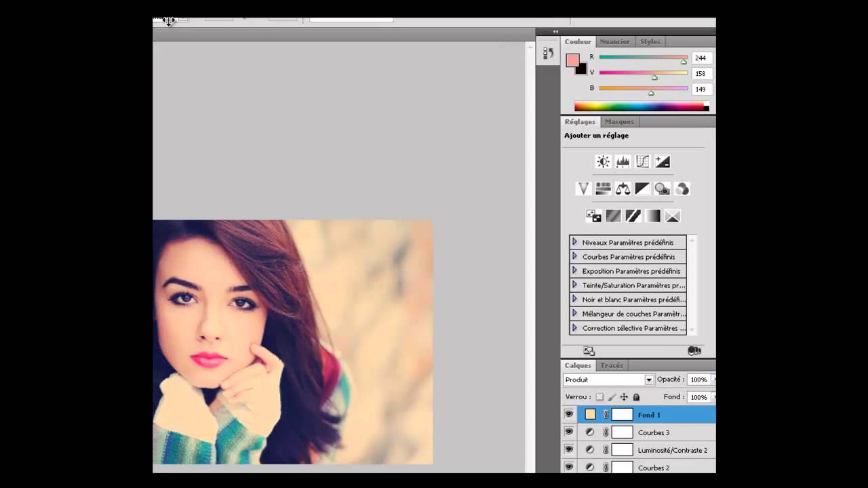Click the clip-to-layer icon in Réglages panel
The height and width of the screenshot is (488, 868).
point(694,350)
